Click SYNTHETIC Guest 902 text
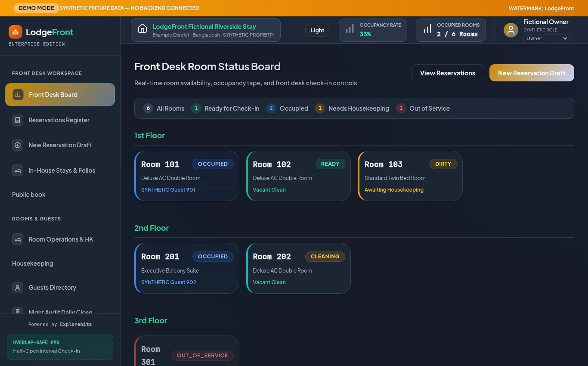This screenshot has width=588, height=366. (x=169, y=282)
